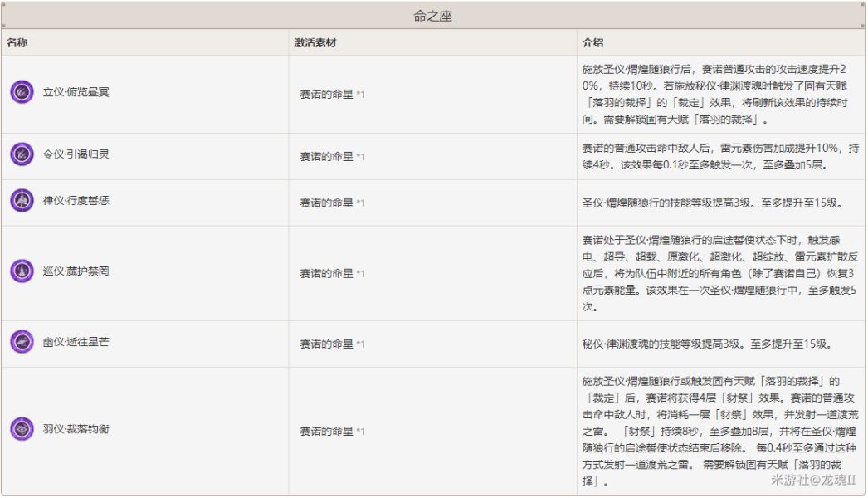Click the 律仪·行度誓惩 constellation icon
Viewport: 868px width, 498px height.
tap(22, 201)
